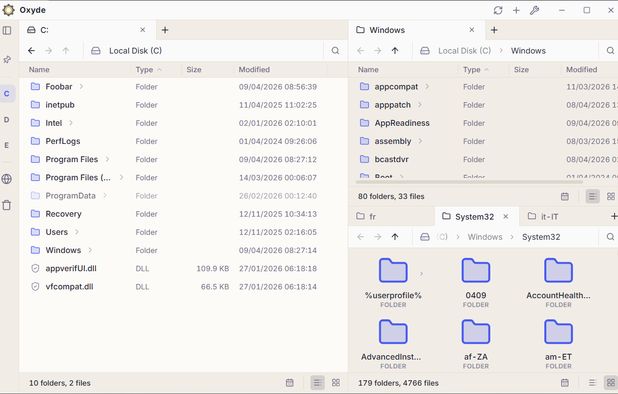Screen dimensions: 618x394
Task: Switch System32 pane to grid view
Action: point(611,383)
